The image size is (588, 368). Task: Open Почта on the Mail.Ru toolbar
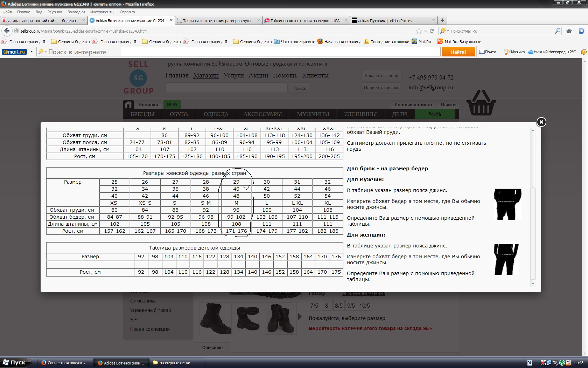point(488,52)
